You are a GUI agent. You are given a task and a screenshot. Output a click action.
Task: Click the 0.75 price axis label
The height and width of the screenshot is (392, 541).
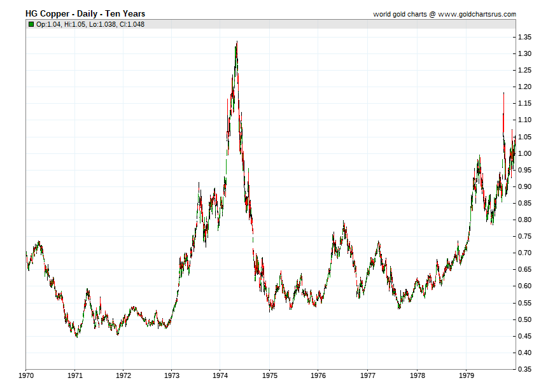coord(525,236)
